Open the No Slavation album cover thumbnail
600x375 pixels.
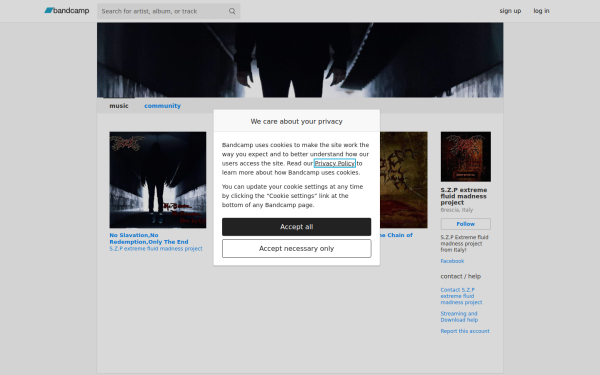click(158, 180)
